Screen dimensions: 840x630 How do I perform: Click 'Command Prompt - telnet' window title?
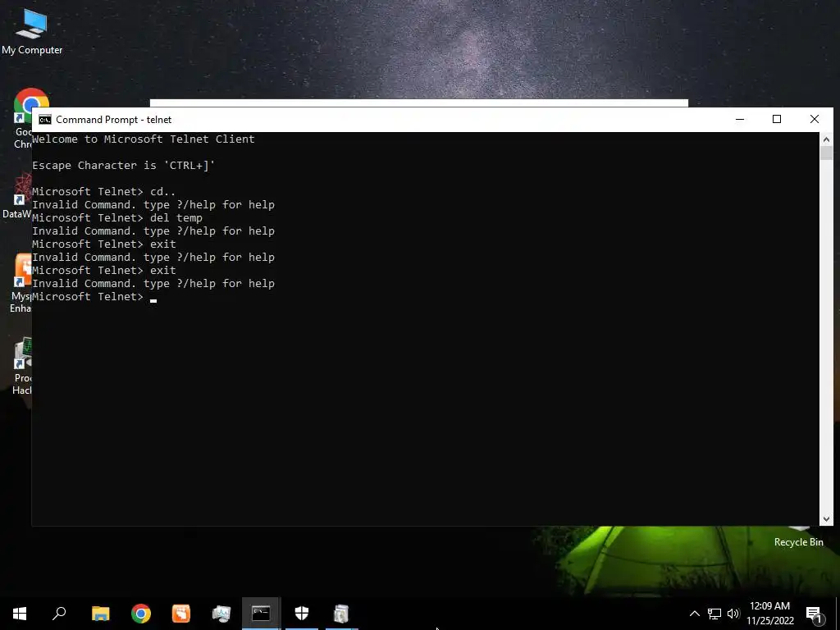pos(113,120)
